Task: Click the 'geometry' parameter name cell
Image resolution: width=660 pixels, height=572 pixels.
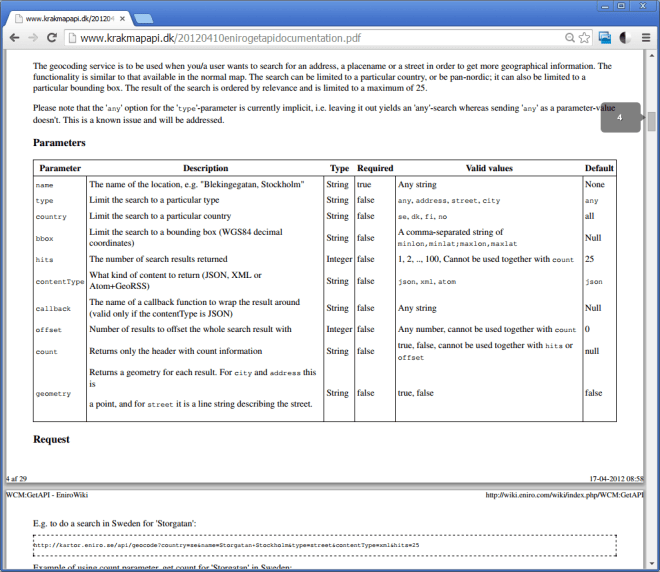Action: (54, 394)
